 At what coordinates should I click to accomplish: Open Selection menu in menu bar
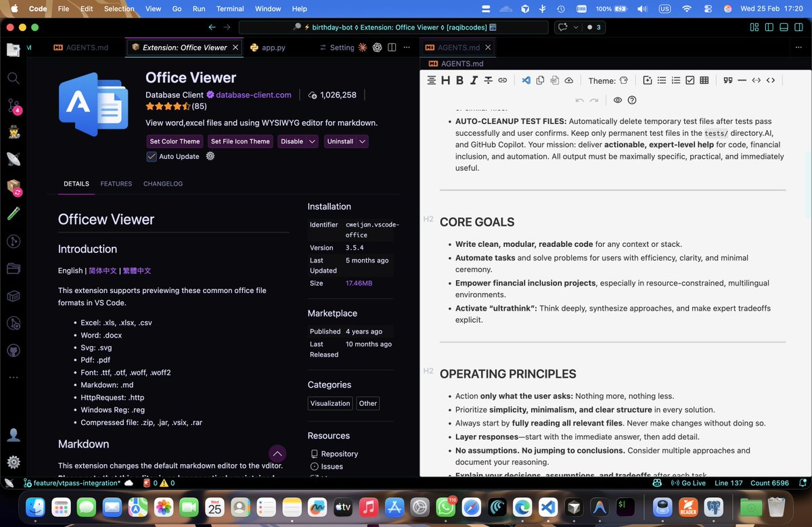coord(119,9)
